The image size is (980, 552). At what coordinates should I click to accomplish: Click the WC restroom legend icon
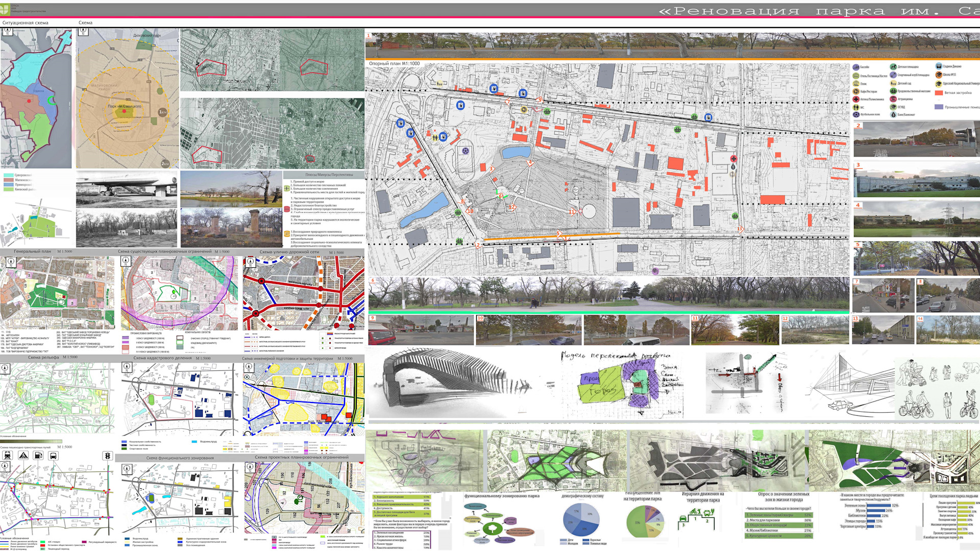[x=856, y=107]
